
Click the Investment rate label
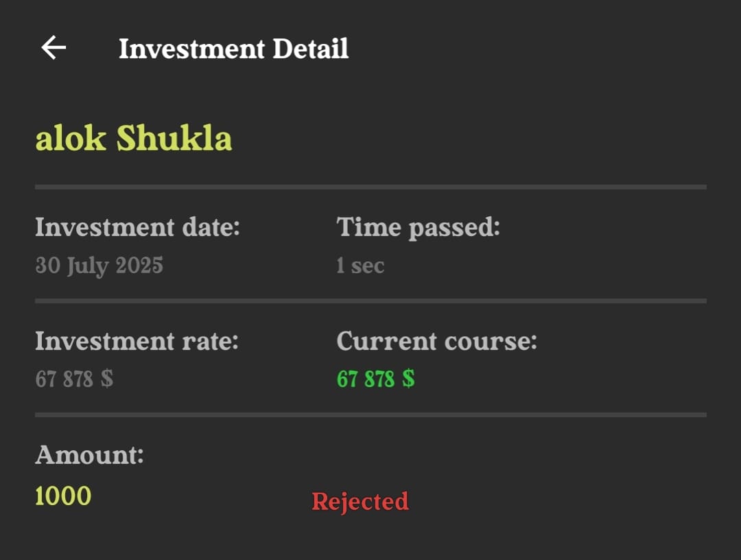[x=137, y=341]
